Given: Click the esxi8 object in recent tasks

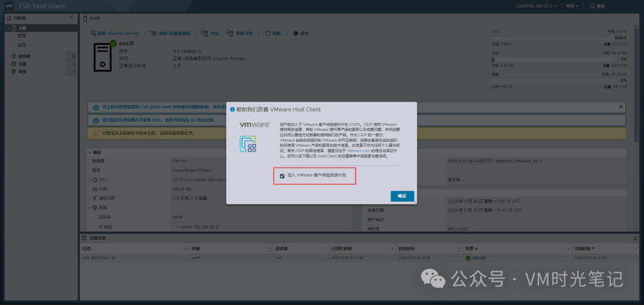Looking at the screenshot, I should tap(196, 258).
